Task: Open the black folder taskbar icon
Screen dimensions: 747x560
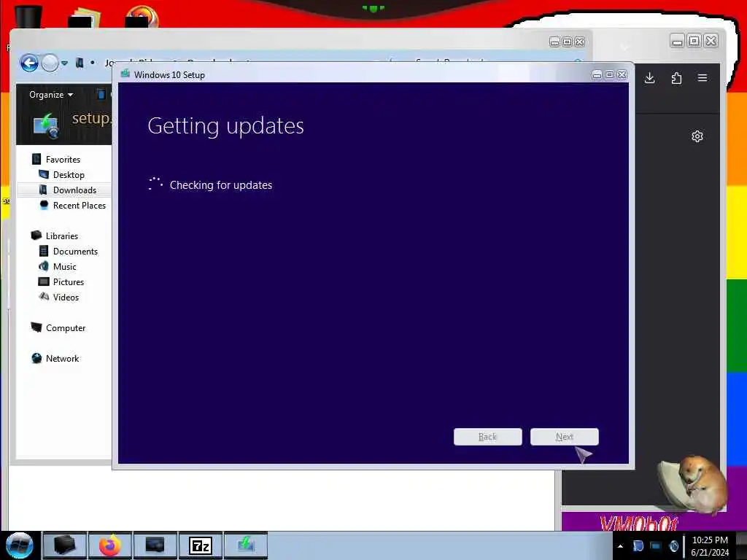Action: 65,545
